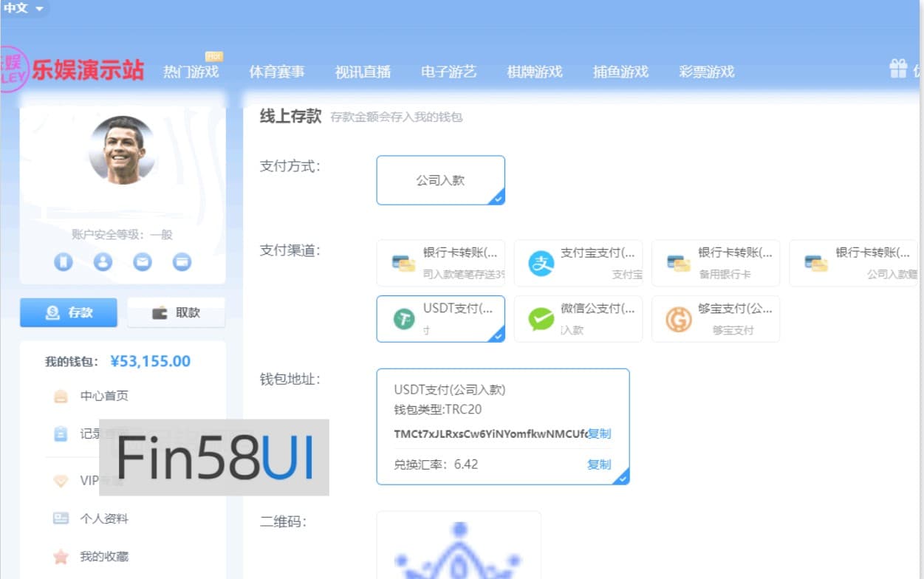Copy the TRC20 wallet address
This screenshot has height=579, width=924.
point(599,434)
